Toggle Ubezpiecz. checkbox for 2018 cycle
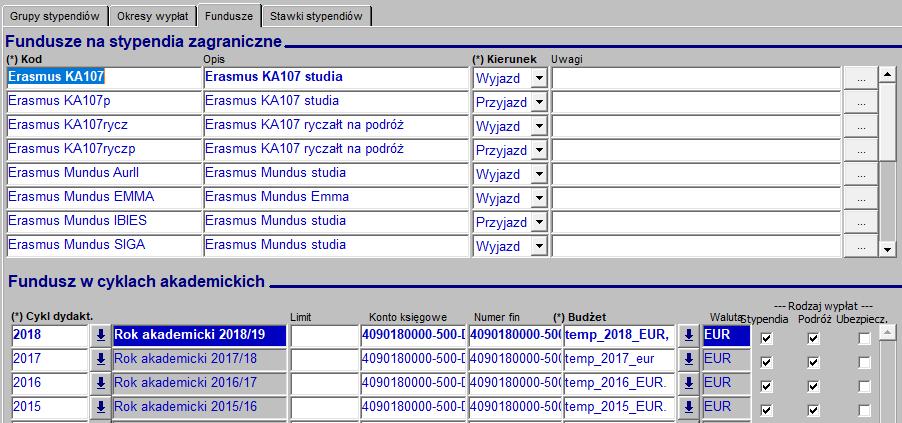Screen dimensions: 902x423 click(864, 338)
